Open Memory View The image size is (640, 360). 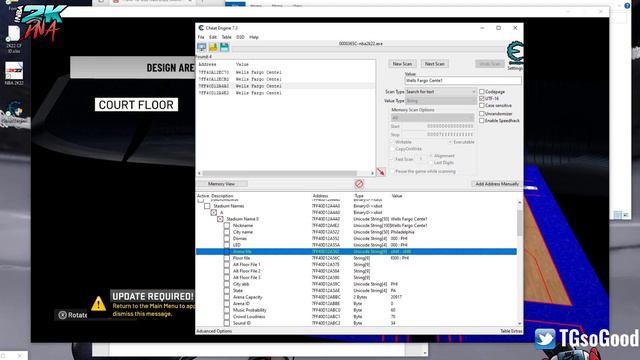pyautogui.click(x=221, y=184)
